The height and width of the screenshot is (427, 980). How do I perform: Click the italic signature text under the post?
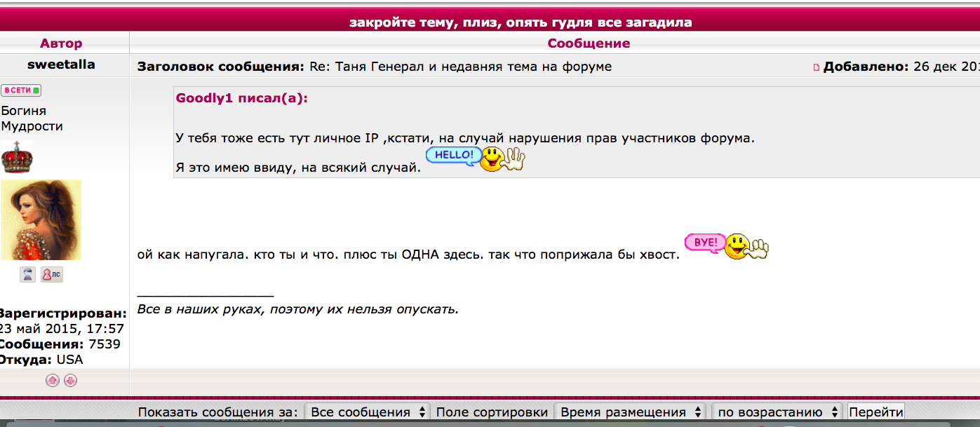click(297, 309)
